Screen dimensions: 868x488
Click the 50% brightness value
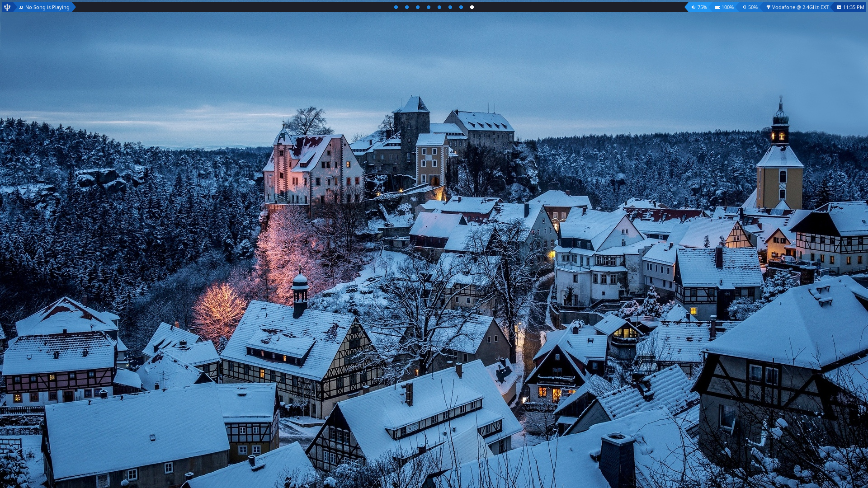[x=753, y=7]
